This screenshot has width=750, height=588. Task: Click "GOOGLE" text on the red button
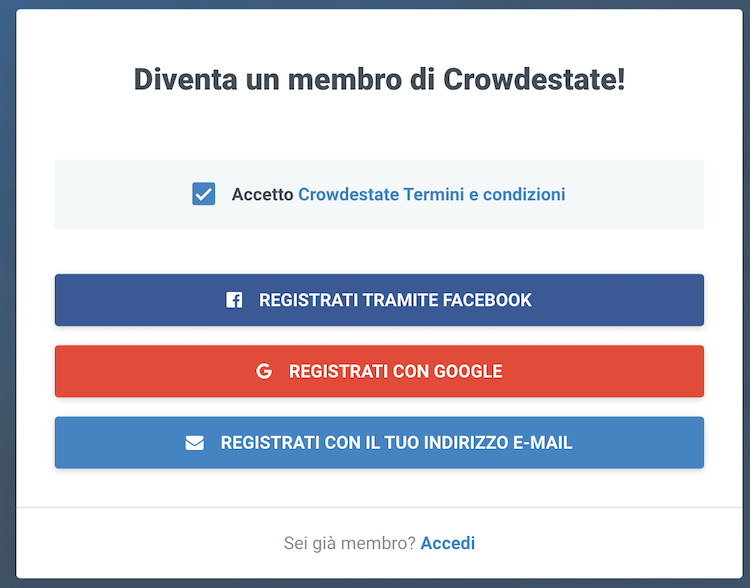[467, 371]
